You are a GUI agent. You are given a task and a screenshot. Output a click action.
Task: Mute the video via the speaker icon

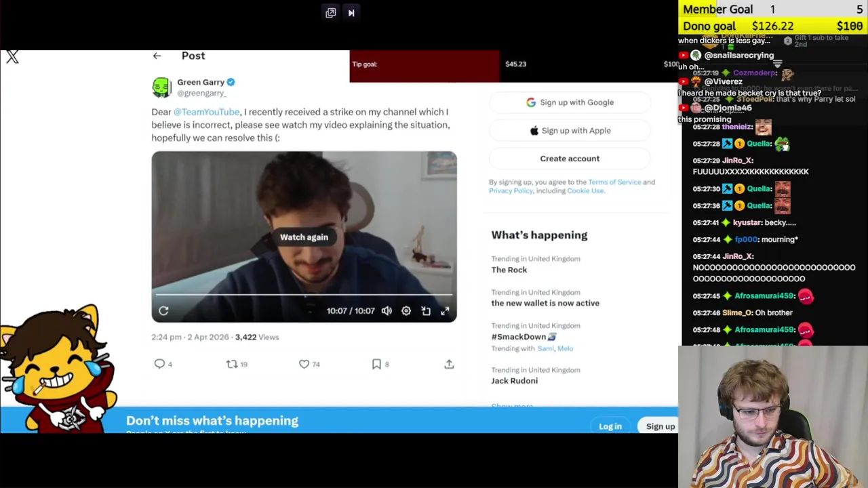(x=387, y=310)
